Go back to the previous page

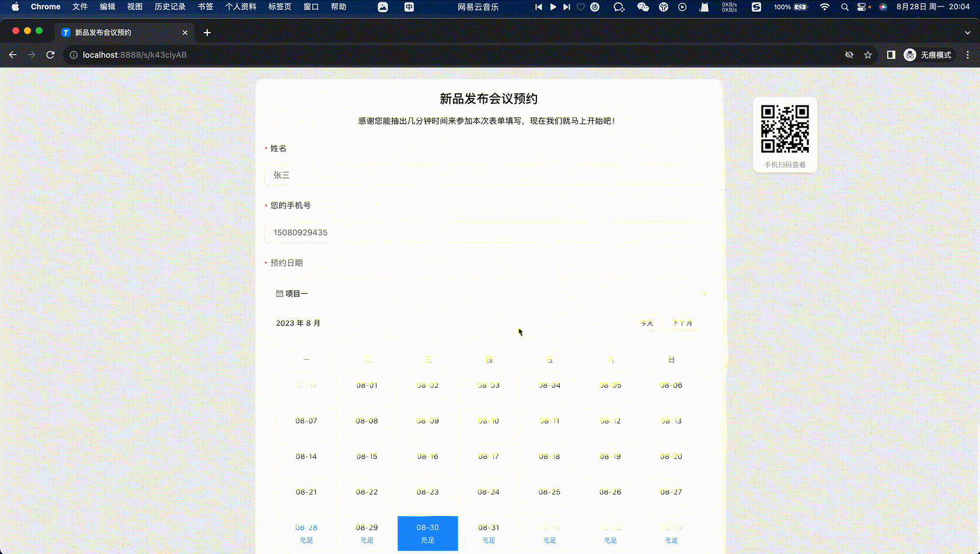[x=13, y=55]
